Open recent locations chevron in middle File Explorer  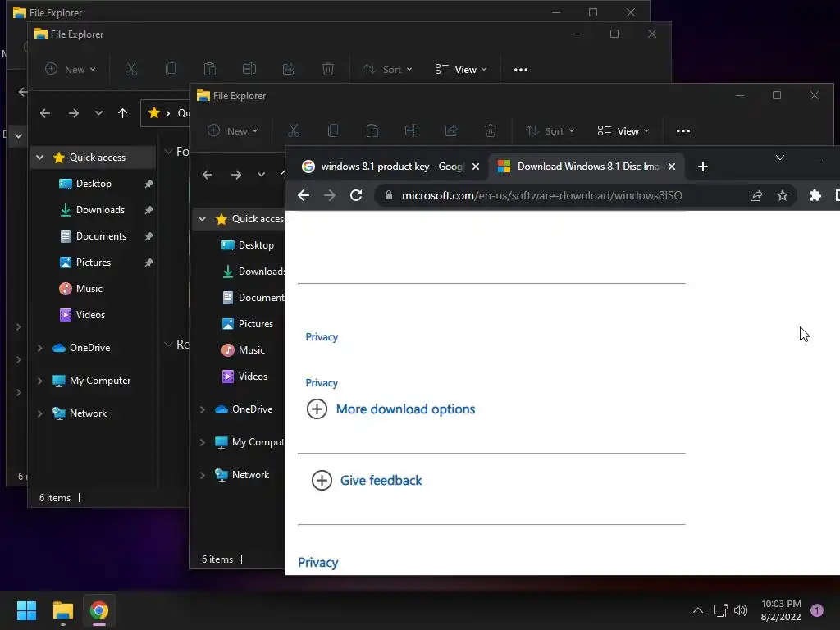tap(98, 113)
